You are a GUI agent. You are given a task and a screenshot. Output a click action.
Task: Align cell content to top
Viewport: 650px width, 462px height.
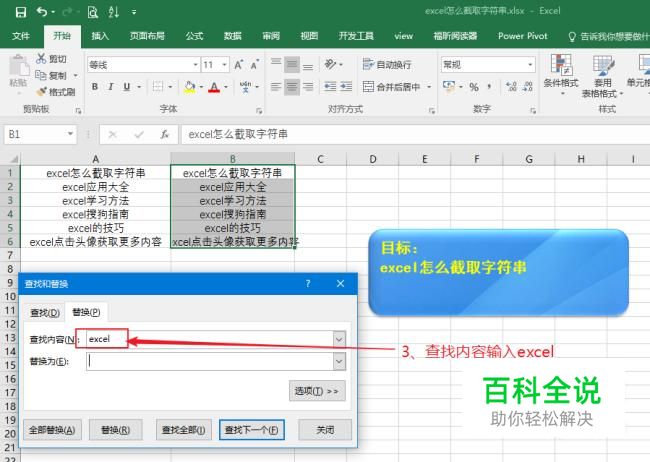(x=276, y=64)
